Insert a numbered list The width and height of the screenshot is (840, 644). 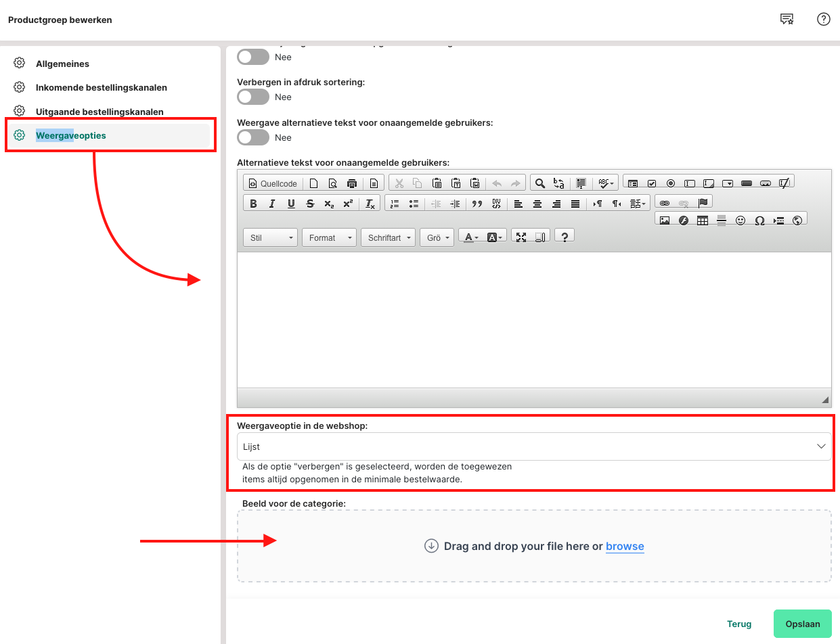coord(395,204)
